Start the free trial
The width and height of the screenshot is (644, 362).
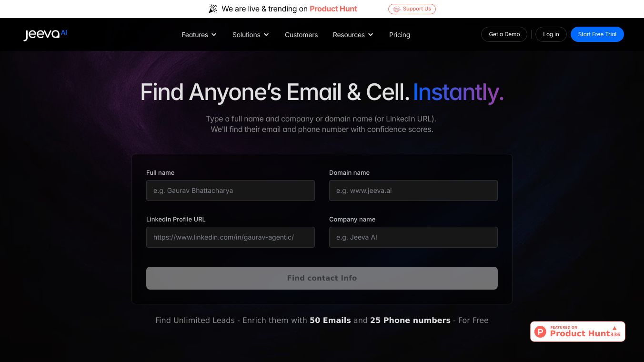tap(597, 34)
